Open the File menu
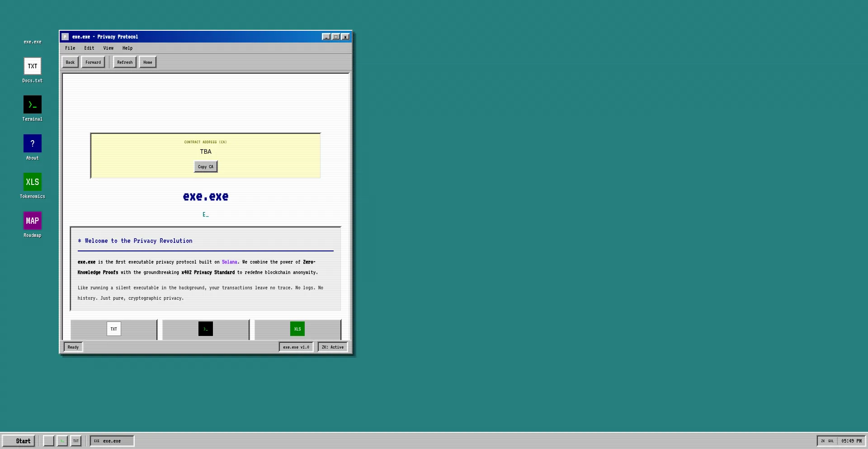Viewport: 868px width, 449px height. pos(70,48)
